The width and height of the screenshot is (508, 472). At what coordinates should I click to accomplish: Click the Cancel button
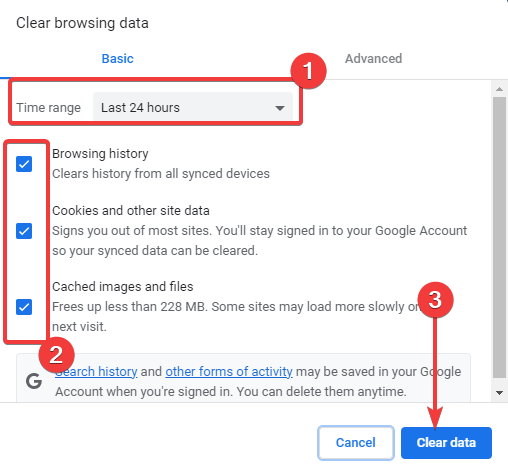[x=356, y=443]
